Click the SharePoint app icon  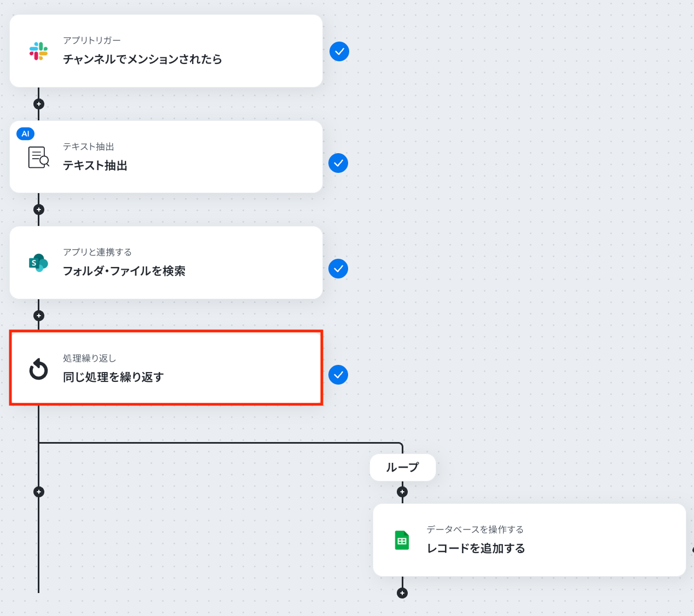point(38,263)
